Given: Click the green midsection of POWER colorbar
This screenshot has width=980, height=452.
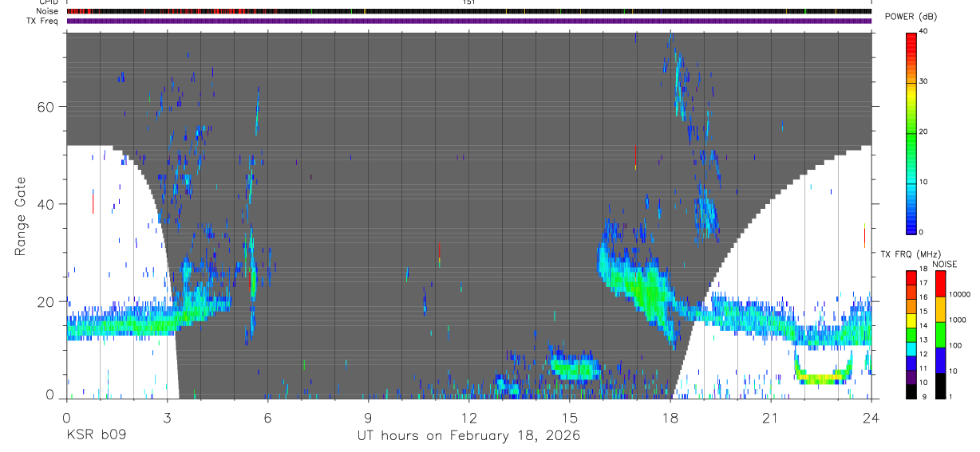Looking at the screenshot, I should [911, 132].
